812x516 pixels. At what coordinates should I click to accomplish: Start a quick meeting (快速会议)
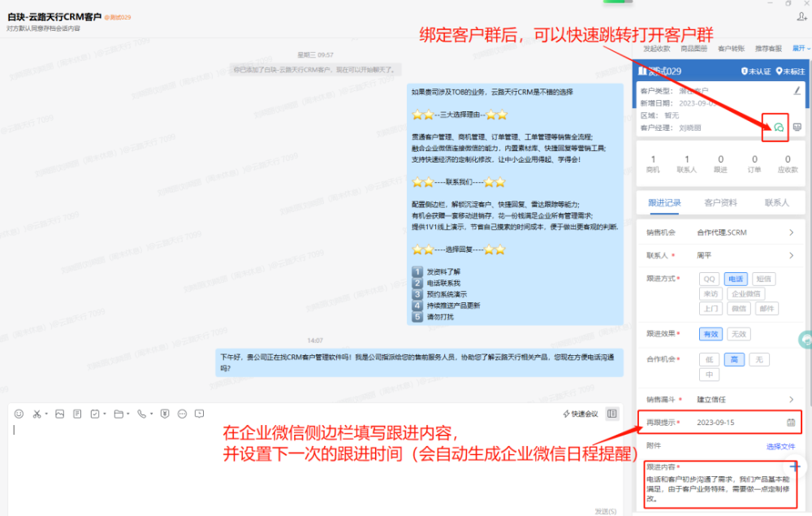click(581, 414)
